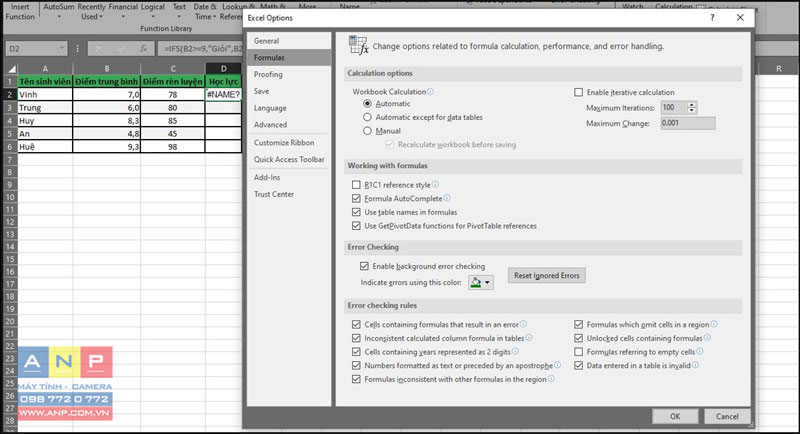Click info icon next to Workbook Calculation
This screenshot has width=800, height=434.
430,92
